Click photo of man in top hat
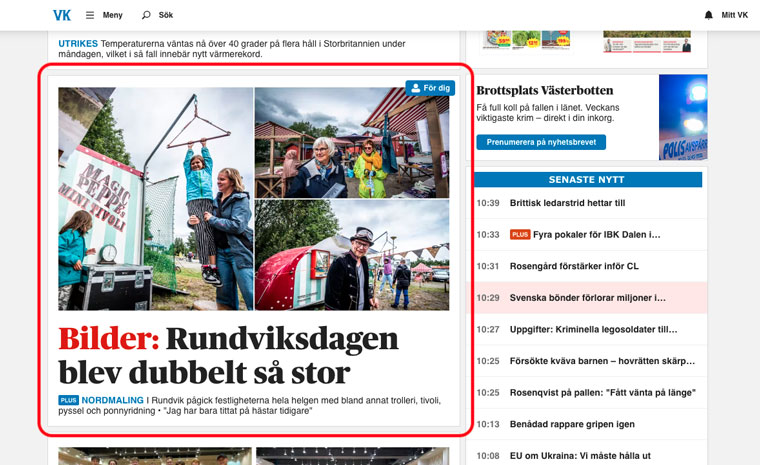The height and width of the screenshot is (465, 760). pyautogui.click(x=352, y=255)
